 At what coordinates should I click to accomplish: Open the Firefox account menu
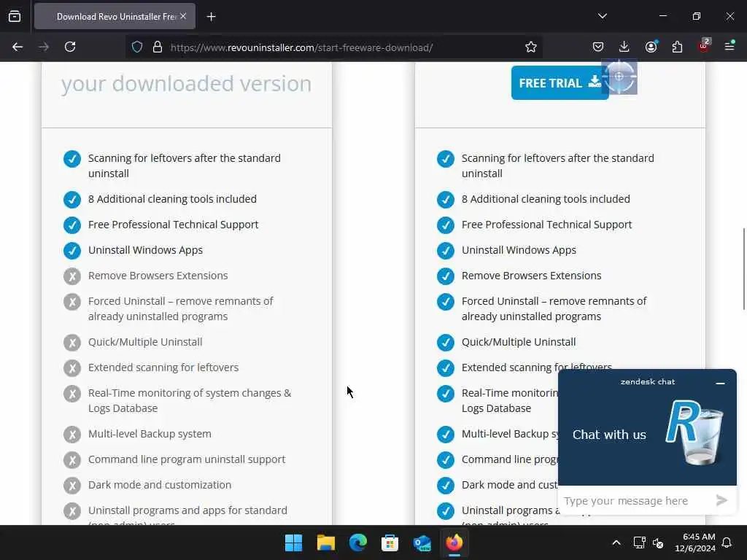pos(651,47)
